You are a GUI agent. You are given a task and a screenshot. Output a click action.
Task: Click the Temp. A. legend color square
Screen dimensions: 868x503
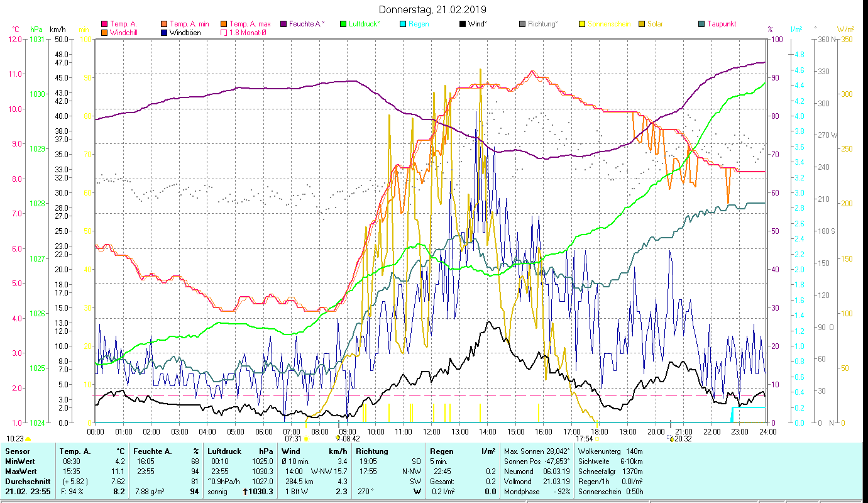coord(104,24)
